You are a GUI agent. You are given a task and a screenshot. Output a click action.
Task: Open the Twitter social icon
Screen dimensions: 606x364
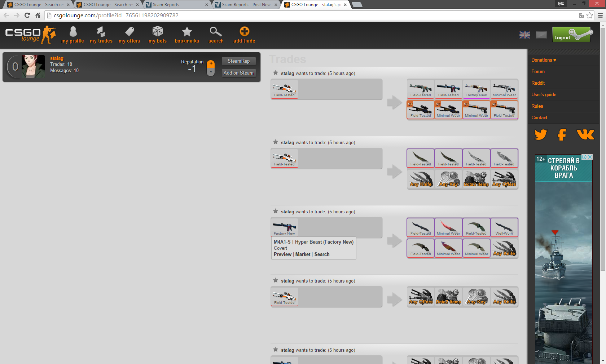click(541, 134)
